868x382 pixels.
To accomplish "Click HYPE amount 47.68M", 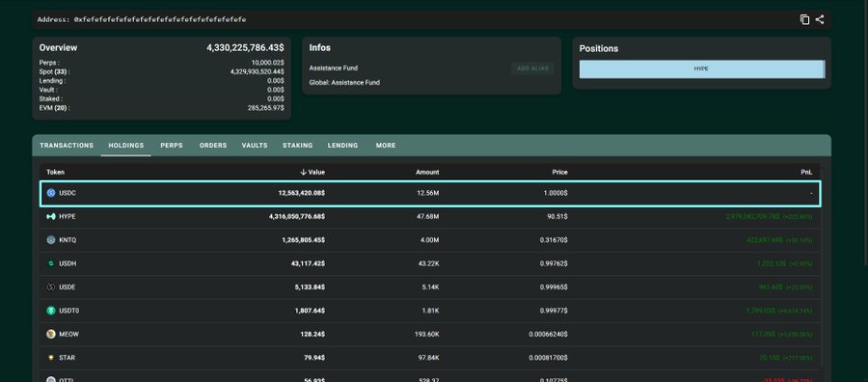I will pyautogui.click(x=428, y=216).
